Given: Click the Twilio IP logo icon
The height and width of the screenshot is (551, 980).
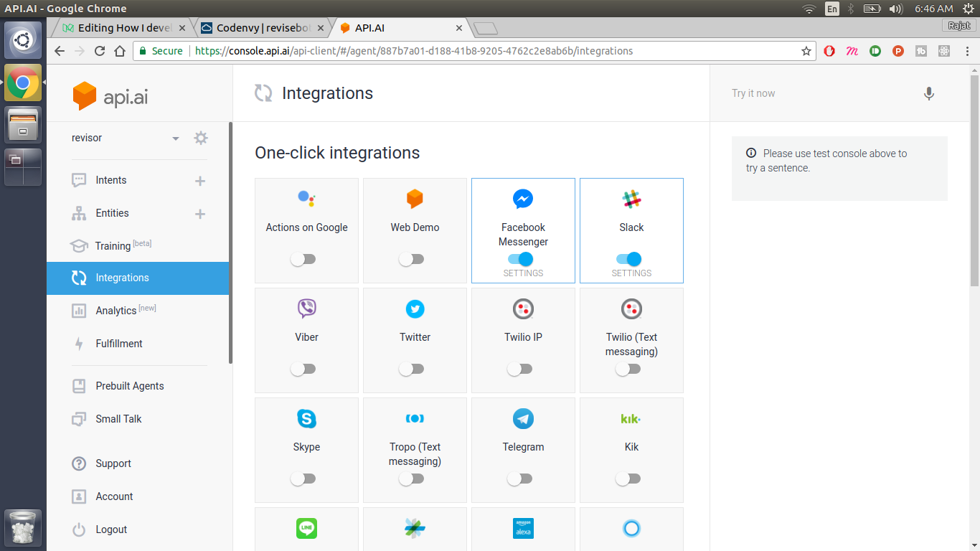Looking at the screenshot, I should tap(523, 309).
